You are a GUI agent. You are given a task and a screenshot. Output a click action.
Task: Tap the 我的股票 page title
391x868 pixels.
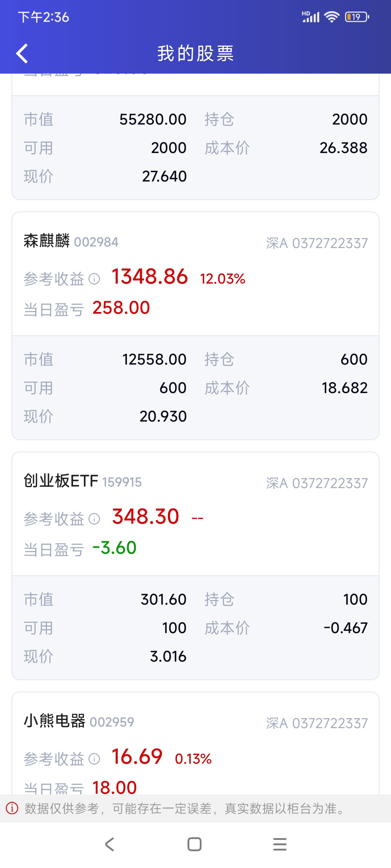(195, 53)
